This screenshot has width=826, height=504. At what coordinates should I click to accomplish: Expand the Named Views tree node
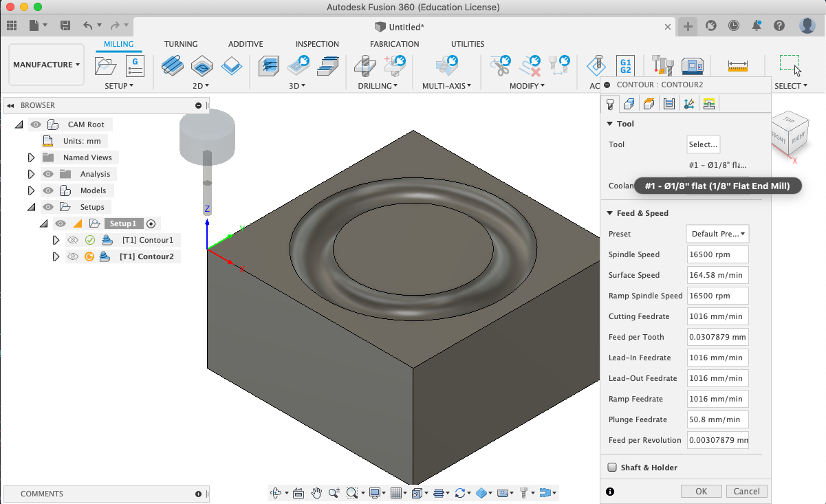click(x=31, y=157)
